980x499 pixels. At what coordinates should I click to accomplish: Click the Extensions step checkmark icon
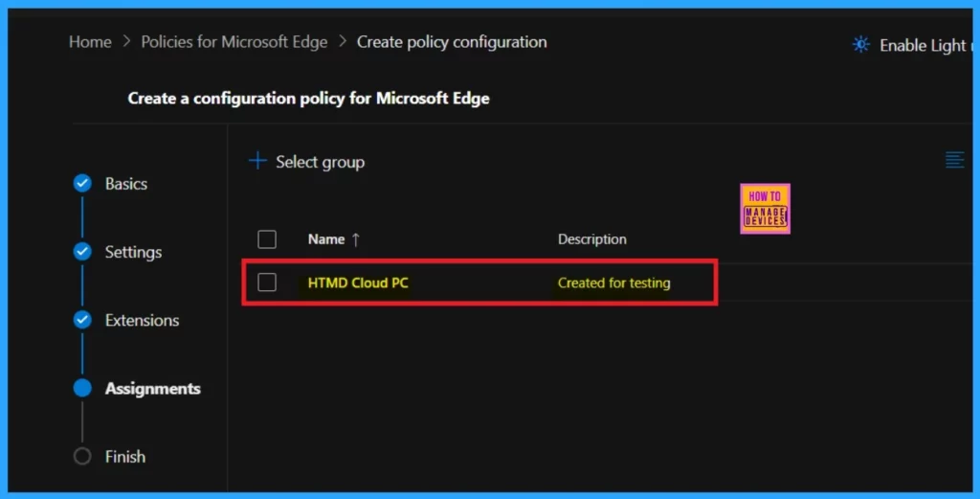click(x=82, y=320)
